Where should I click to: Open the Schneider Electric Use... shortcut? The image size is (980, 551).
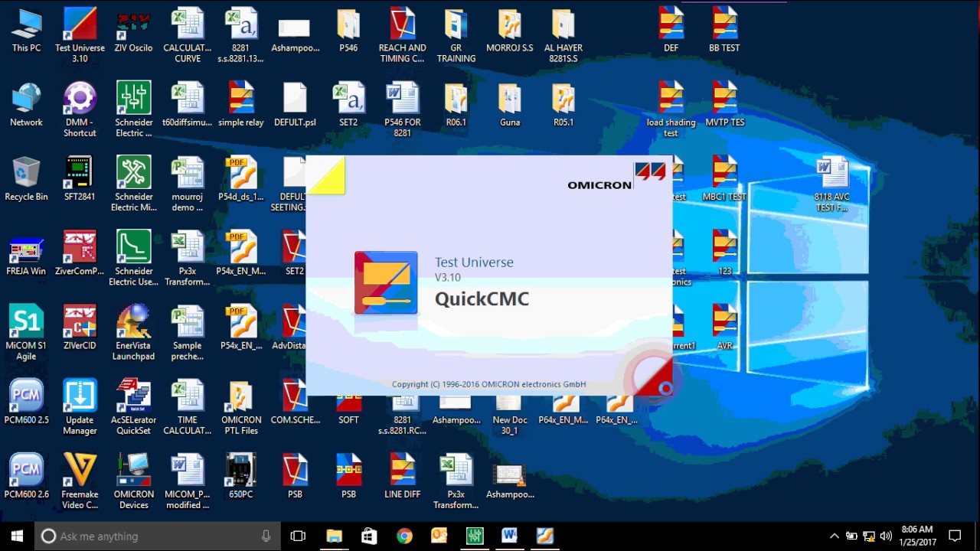[133, 258]
